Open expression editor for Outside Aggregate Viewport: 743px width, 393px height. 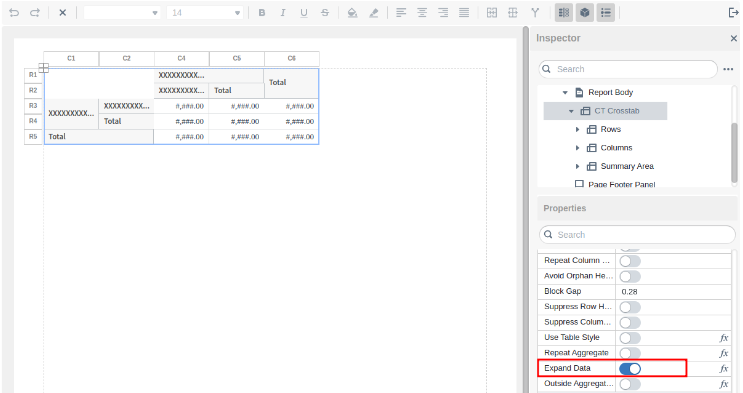coord(724,384)
